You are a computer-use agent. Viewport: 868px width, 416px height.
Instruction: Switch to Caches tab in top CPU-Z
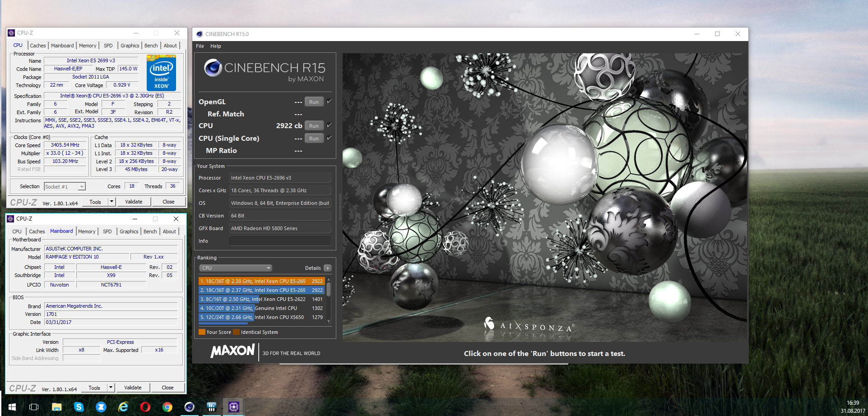pos(38,46)
